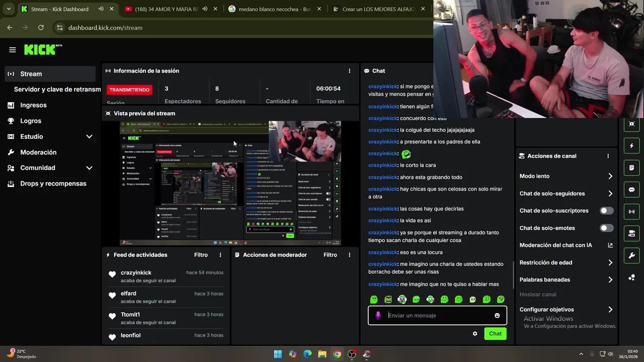644x362 pixels.
Task: Click the Enviar un mensaje input field
Action: [x=438, y=315]
